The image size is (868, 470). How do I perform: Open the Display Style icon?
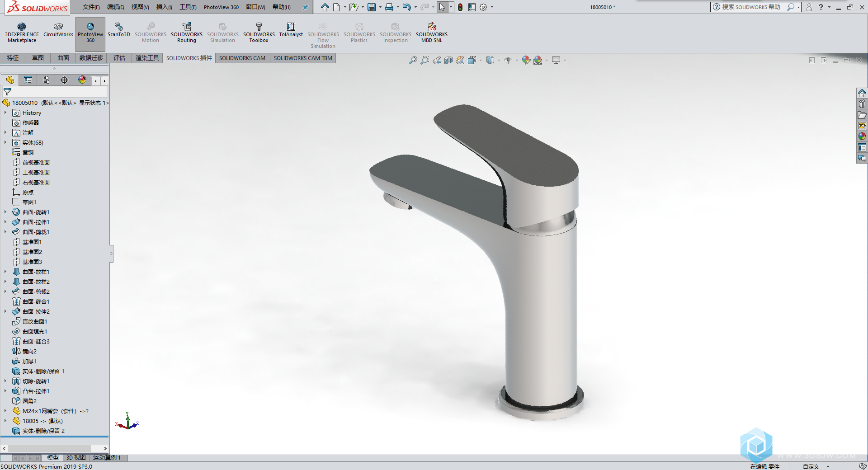(x=490, y=60)
